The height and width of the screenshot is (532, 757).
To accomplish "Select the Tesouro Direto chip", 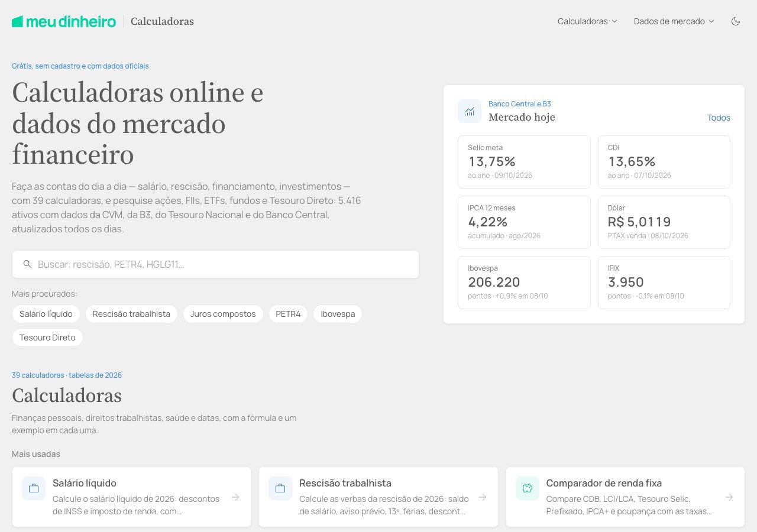I will (x=47, y=338).
